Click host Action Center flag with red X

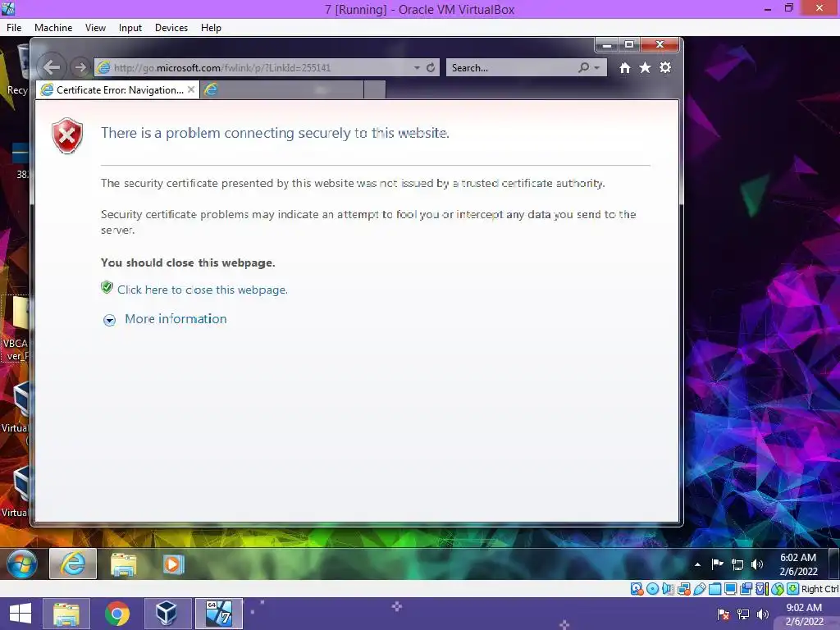(724, 614)
